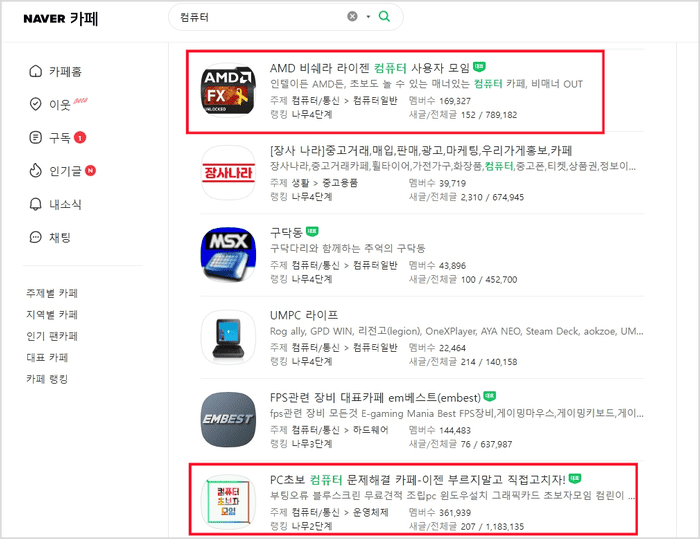
Task: Click the 내소식 bell icon
Action: tap(35, 204)
